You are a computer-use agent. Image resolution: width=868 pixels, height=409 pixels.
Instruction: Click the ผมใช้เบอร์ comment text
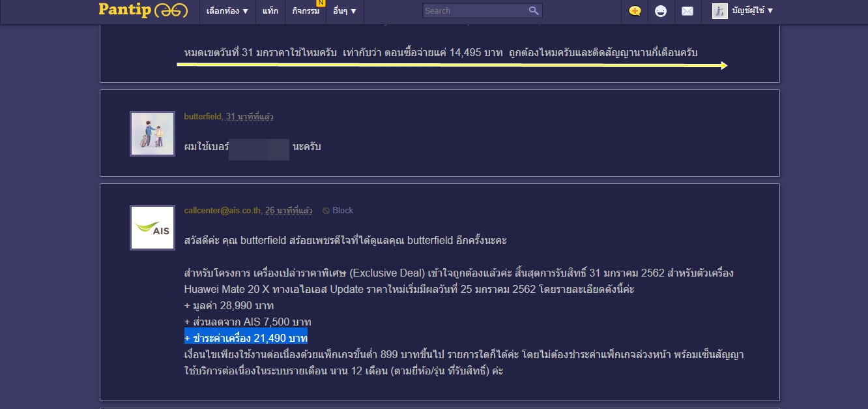click(207, 147)
